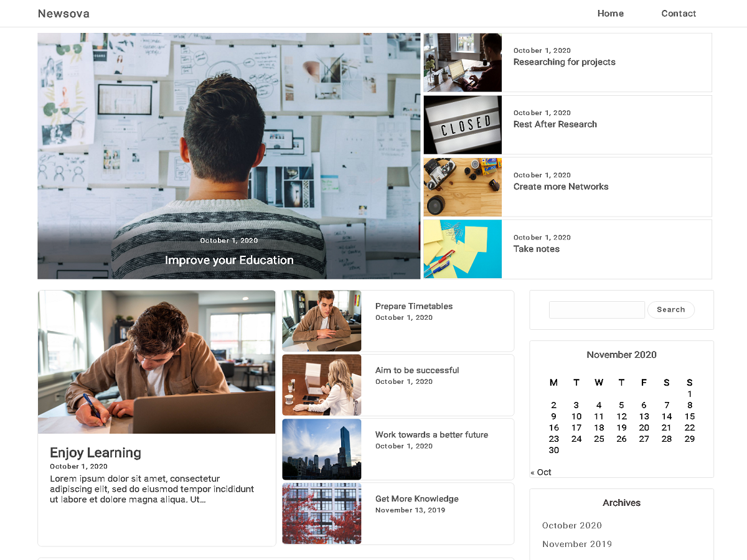Click the Prepare Timetables article thumbnail
Viewport: 747px width, 560px height.
click(321, 320)
